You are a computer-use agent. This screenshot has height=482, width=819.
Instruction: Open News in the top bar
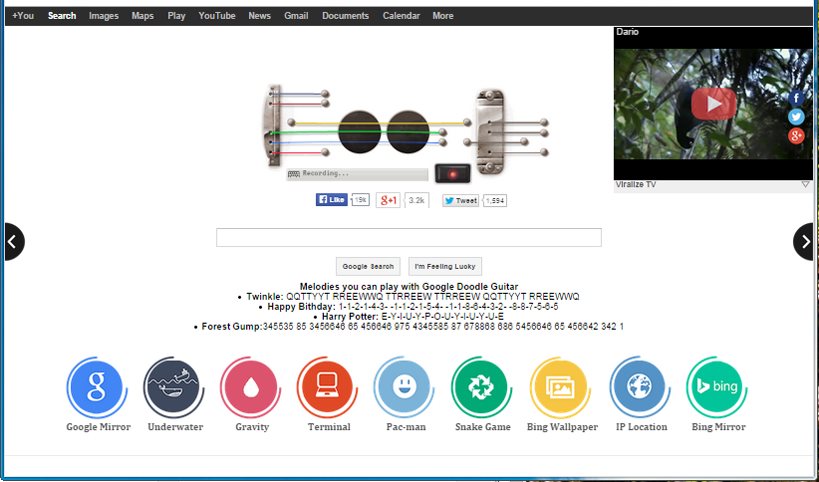pyautogui.click(x=259, y=16)
